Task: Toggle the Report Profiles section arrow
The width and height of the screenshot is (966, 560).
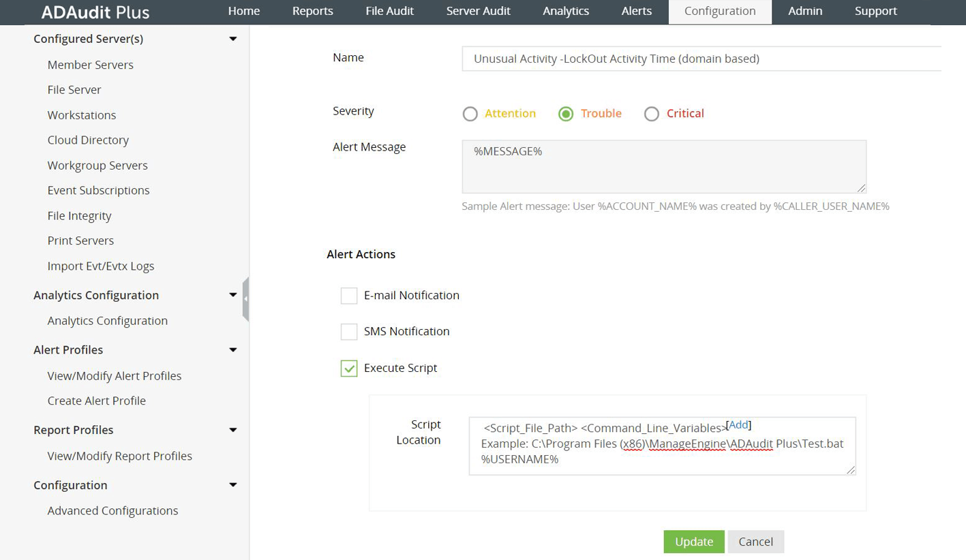Action: point(233,431)
